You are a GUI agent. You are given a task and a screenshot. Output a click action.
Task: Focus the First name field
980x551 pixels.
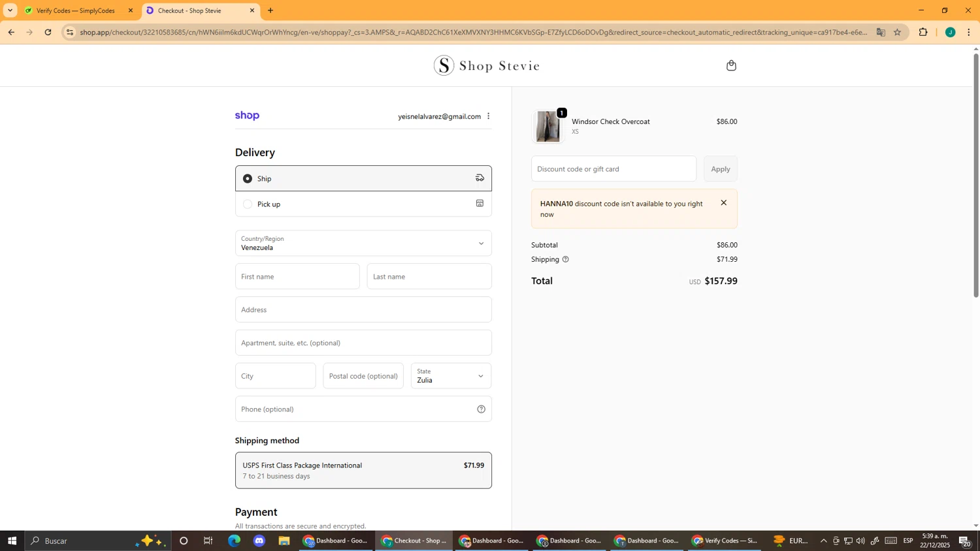coord(297,276)
